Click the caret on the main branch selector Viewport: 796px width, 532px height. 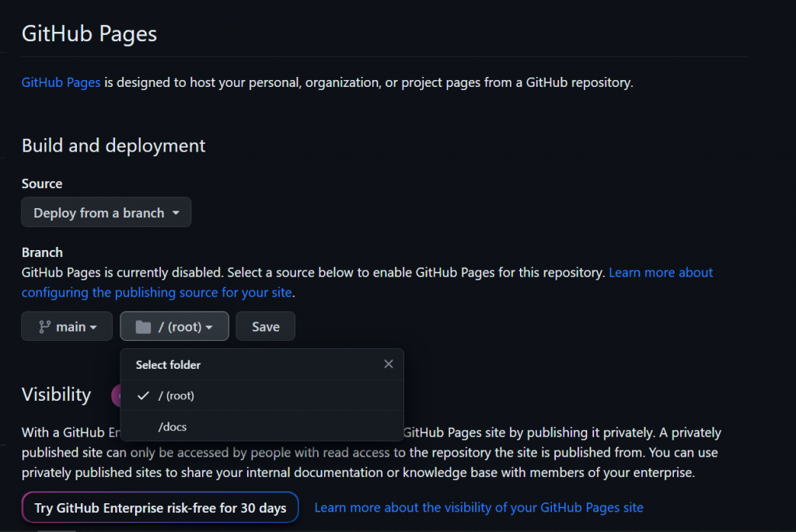coord(94,328)
